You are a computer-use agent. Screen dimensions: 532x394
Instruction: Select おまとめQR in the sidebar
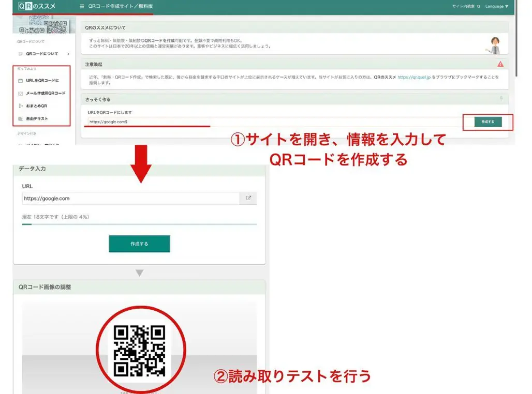[36, 106]
